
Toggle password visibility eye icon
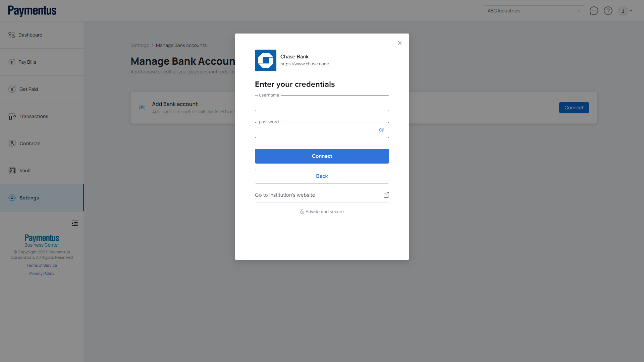click(x=381, y=130)
